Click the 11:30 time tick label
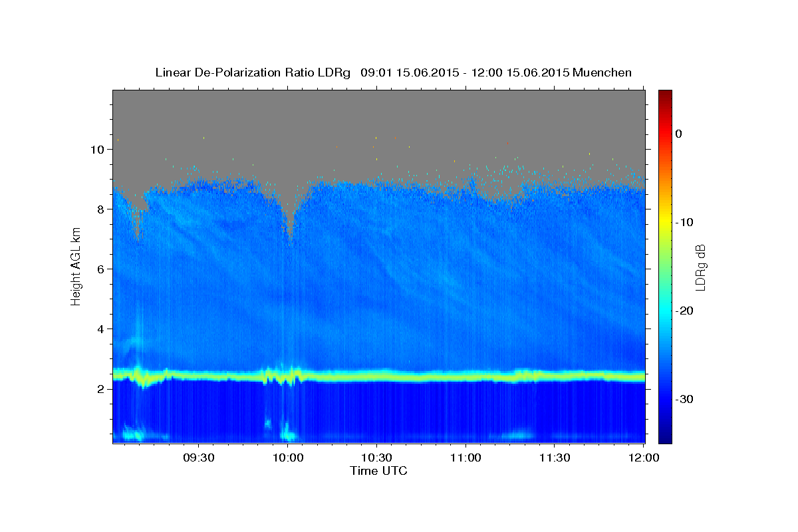798x532 pixels. pos(554,458)
